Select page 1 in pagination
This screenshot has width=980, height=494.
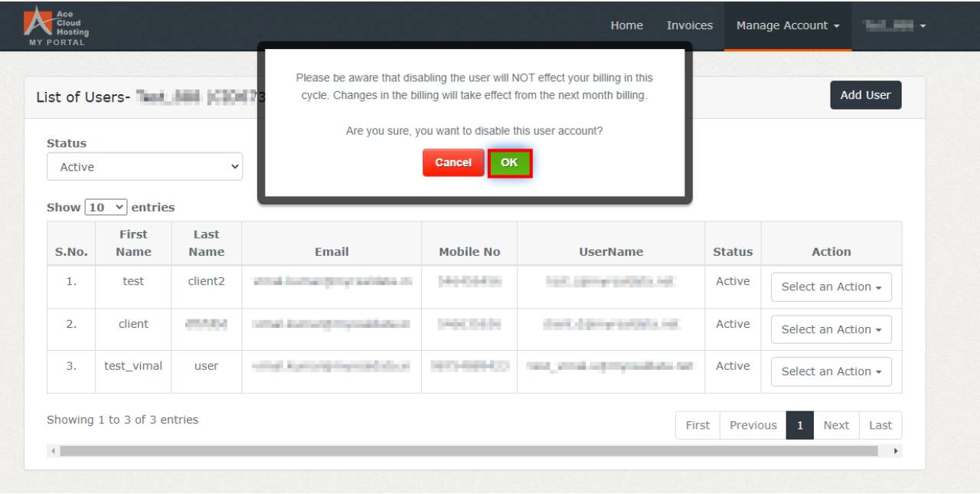tap(799, 425)
